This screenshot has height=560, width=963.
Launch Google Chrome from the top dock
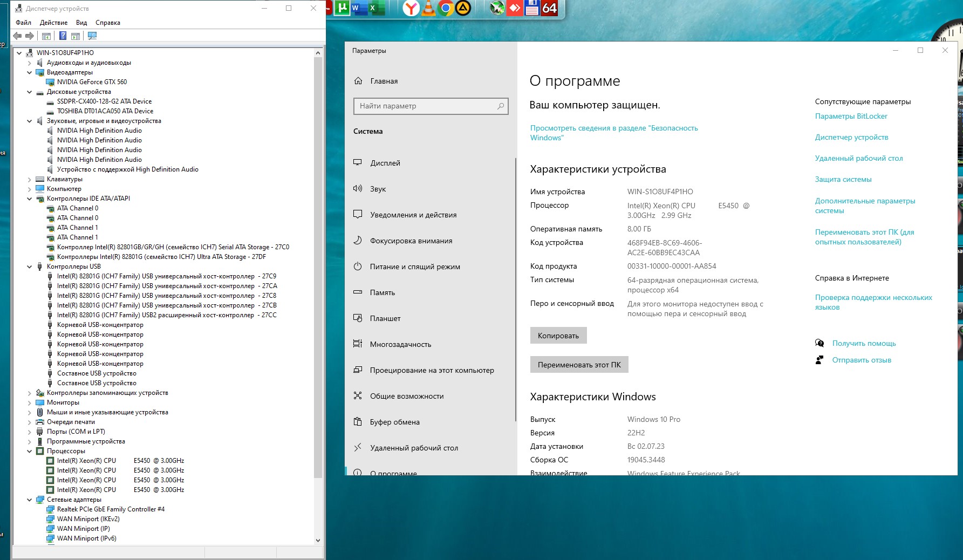pos(446,8)
